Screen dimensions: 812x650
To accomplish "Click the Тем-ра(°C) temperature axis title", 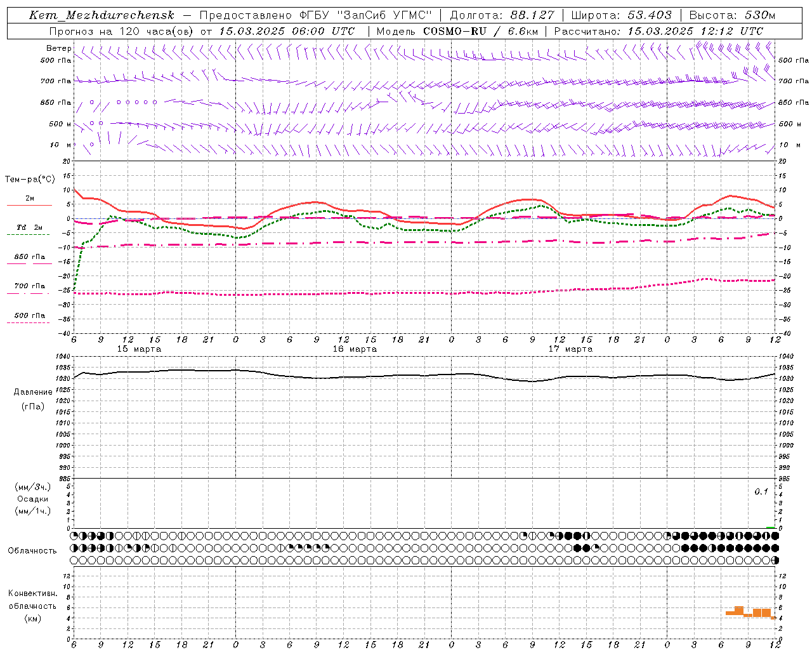I will pyautogui.click(x=30, y=180).
